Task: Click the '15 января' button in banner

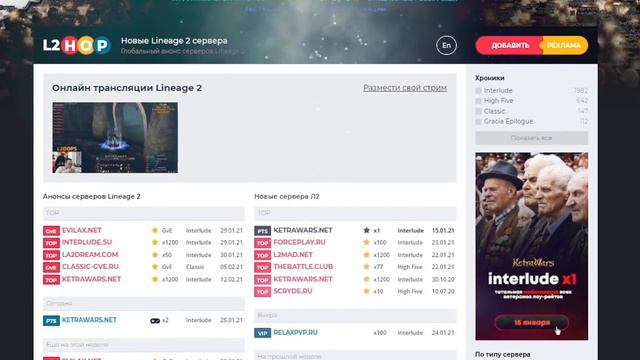Action: [531, 322]
